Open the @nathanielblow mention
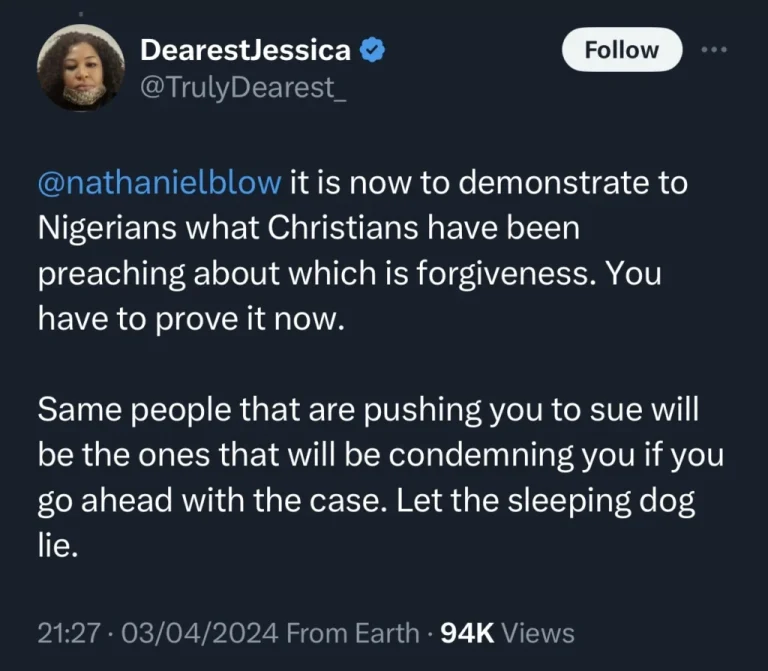 [160, 185]
